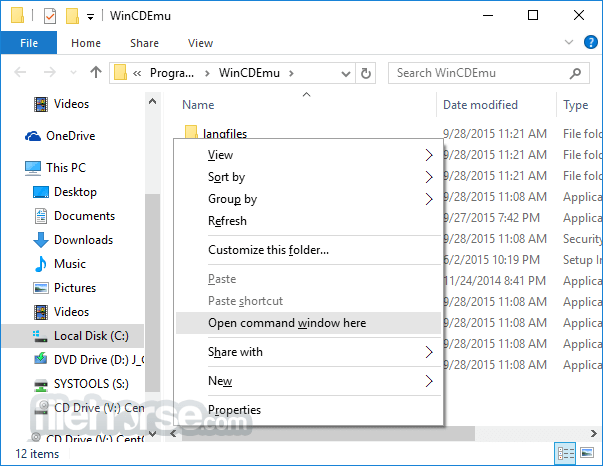Expand the New submenu
603x466 pixels.
click(x=308, y=381)
